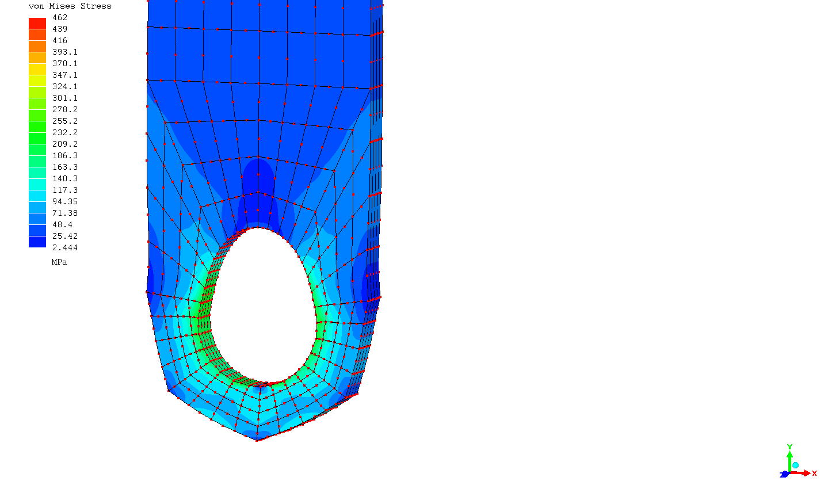Viewport: 824px width, 504px height.
Task: Click the legend value 301.1
Action: point(65,98)
